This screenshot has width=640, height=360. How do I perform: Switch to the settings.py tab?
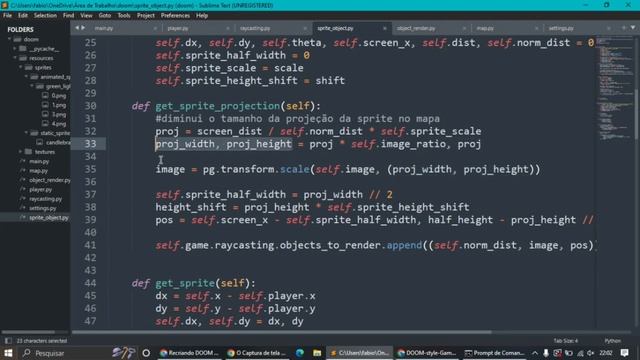(x=561, y=28)
